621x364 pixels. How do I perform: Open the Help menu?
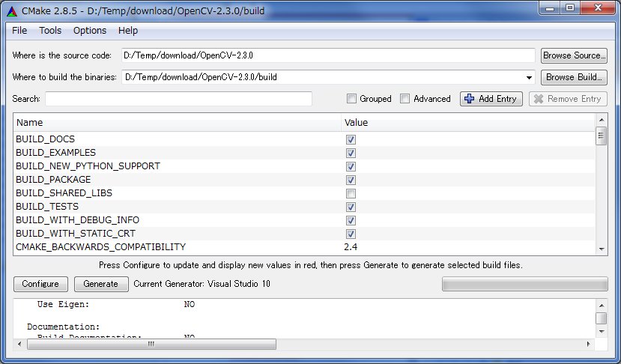pyautogui.click(x=128, y=31)
